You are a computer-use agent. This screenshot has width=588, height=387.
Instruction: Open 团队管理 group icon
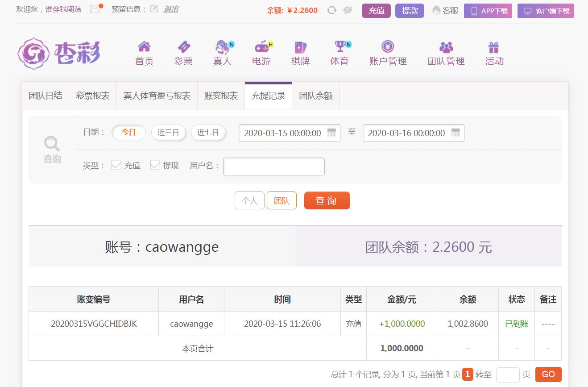click(x=446, y=47)
